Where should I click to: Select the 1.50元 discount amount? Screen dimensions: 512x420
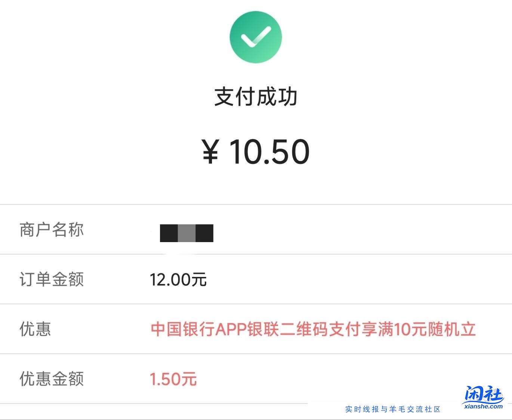pyautogui.click(x=173, y=379)
